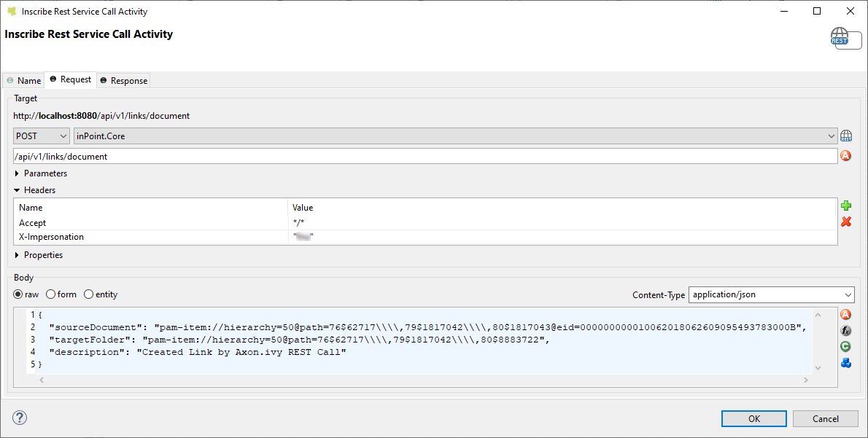This screenshot has width=868, height=438.
Task: Open the REST client selection globe icon
Action: [x=846, y=136]
